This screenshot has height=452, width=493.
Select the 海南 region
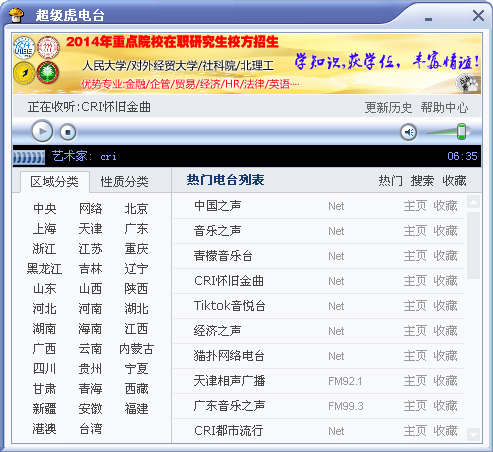[90, 329]
